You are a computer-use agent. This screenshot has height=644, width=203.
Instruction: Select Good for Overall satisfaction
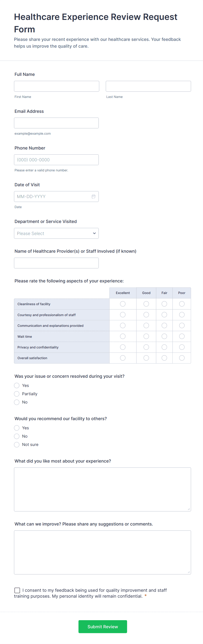pos(146,358)
